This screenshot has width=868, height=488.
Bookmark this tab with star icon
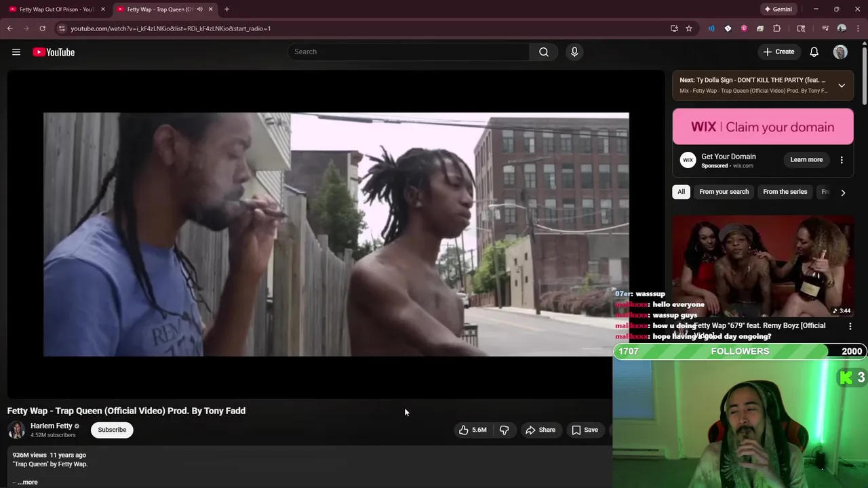tap(689, 28)
